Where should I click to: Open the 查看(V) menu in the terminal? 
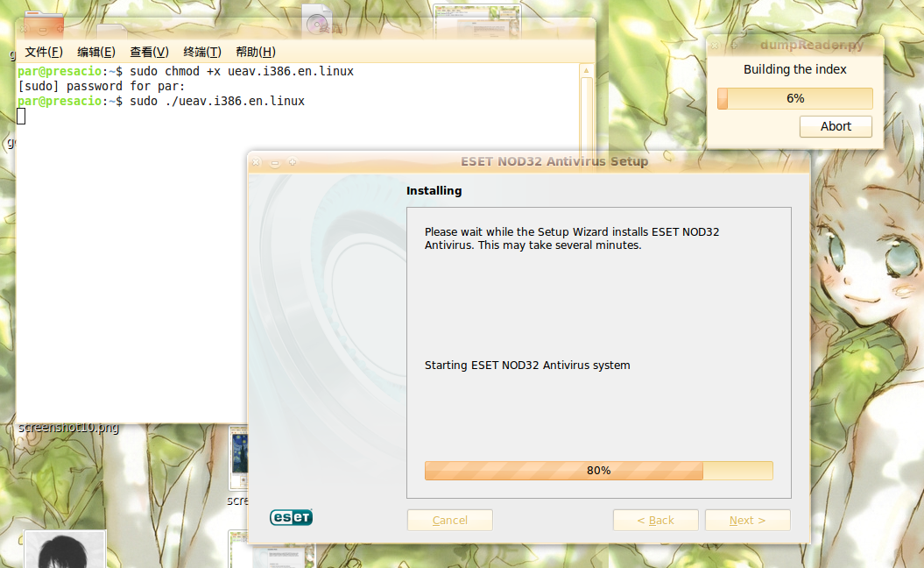tap(149, 52)
